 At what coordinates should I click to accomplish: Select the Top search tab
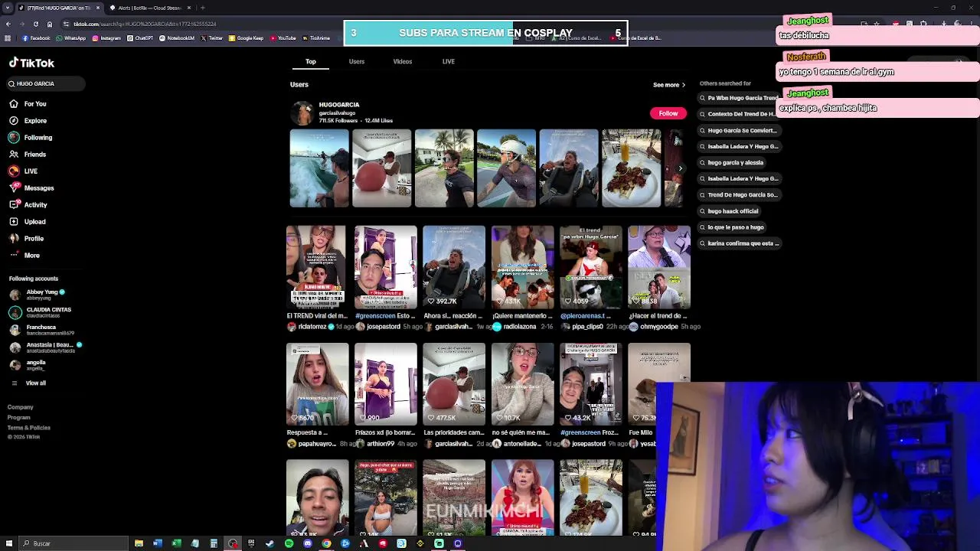coord(311,61)
